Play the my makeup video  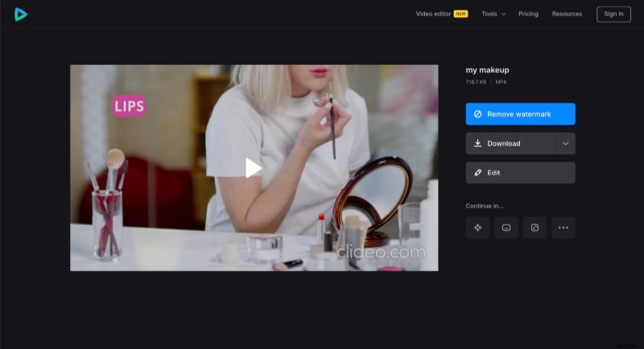[254, 168]
